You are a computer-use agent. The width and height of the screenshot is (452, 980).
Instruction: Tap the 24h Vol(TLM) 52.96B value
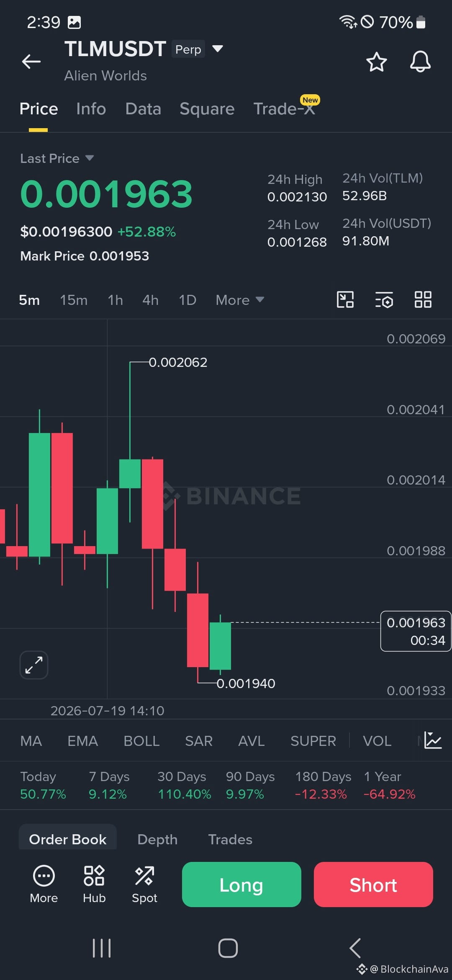click(x=365, y=196)
